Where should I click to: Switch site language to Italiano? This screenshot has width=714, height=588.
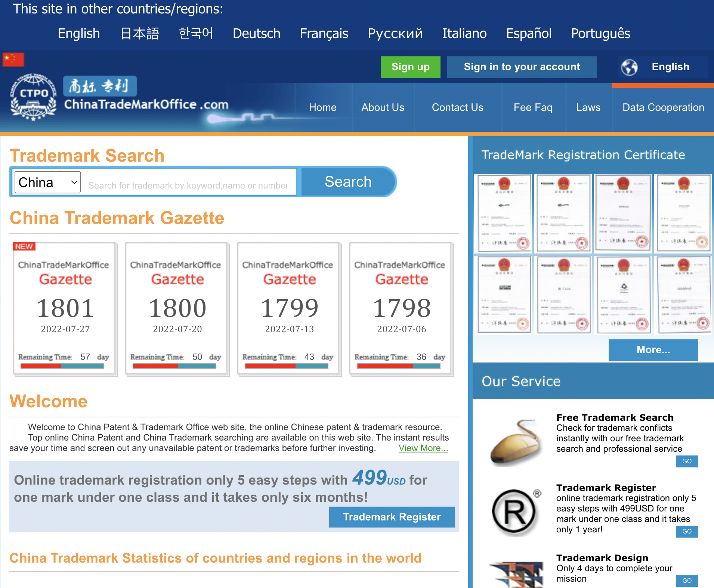464,34
